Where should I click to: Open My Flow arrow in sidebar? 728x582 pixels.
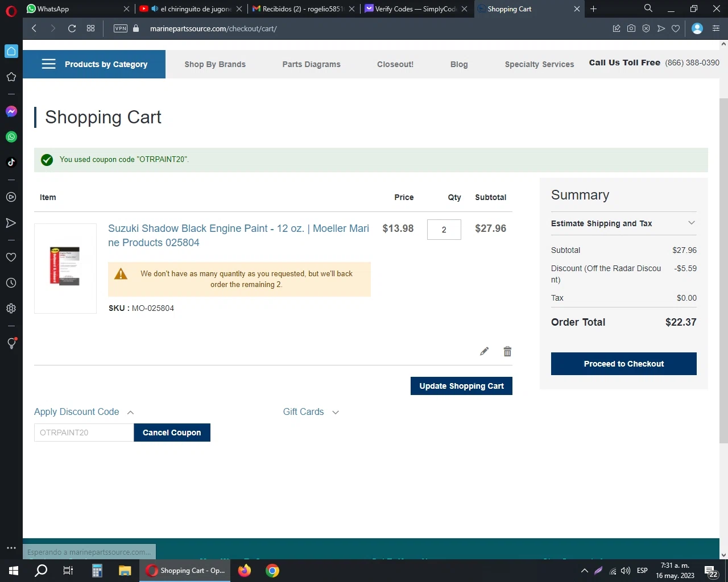pyautogui.click(x=11, y=223)
